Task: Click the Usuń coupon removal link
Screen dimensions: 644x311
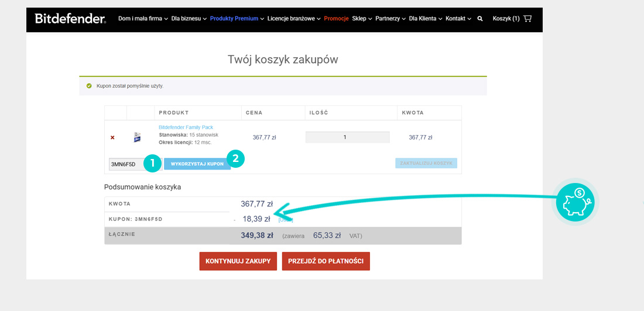Action: click(x=286, y=220)
